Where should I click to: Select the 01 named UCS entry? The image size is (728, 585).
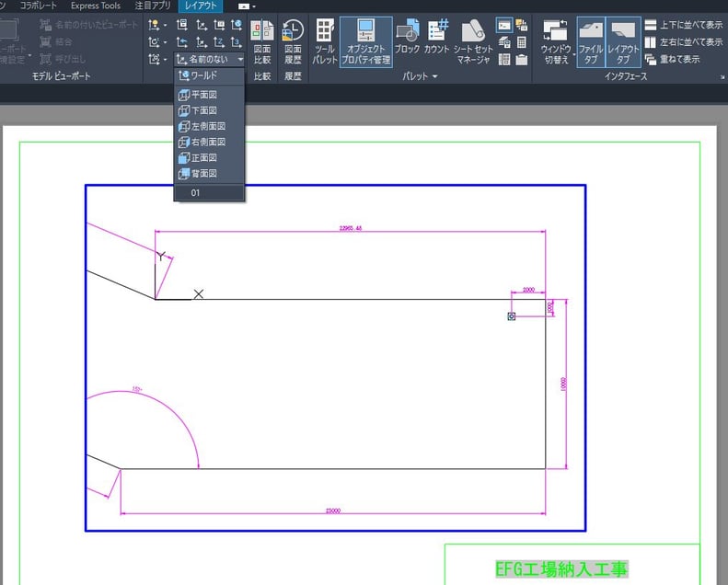(209, 193)
